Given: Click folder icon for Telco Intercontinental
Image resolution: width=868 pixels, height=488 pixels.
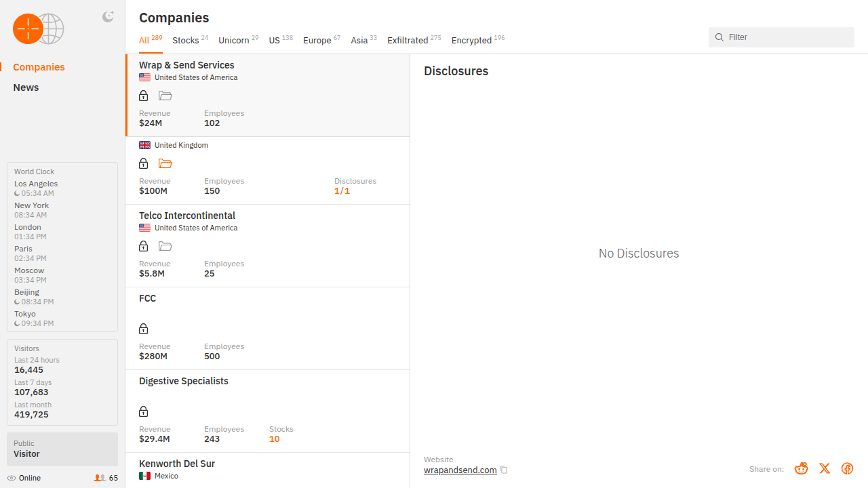Looking at the screenshot, I should [x=165, y=246].
